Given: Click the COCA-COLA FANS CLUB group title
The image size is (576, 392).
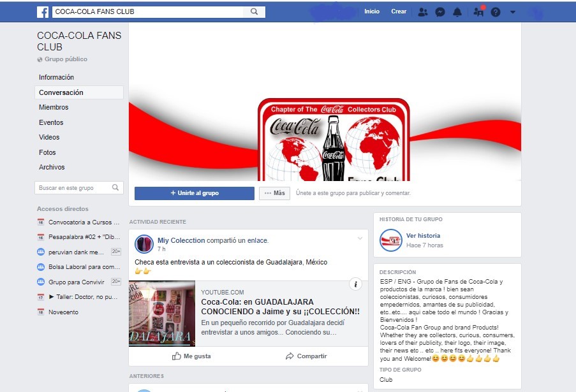Looking at the screenshot, I should tap(79, 41).
